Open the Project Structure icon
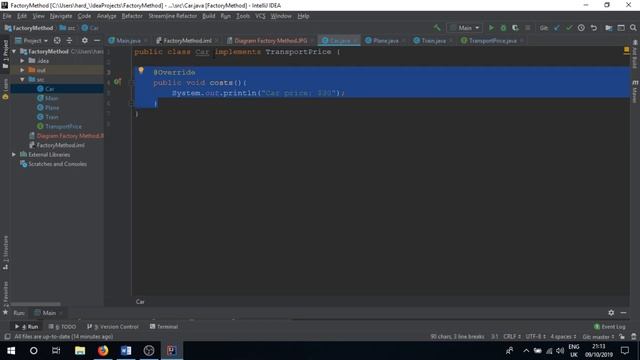 [x=609, y=28]
